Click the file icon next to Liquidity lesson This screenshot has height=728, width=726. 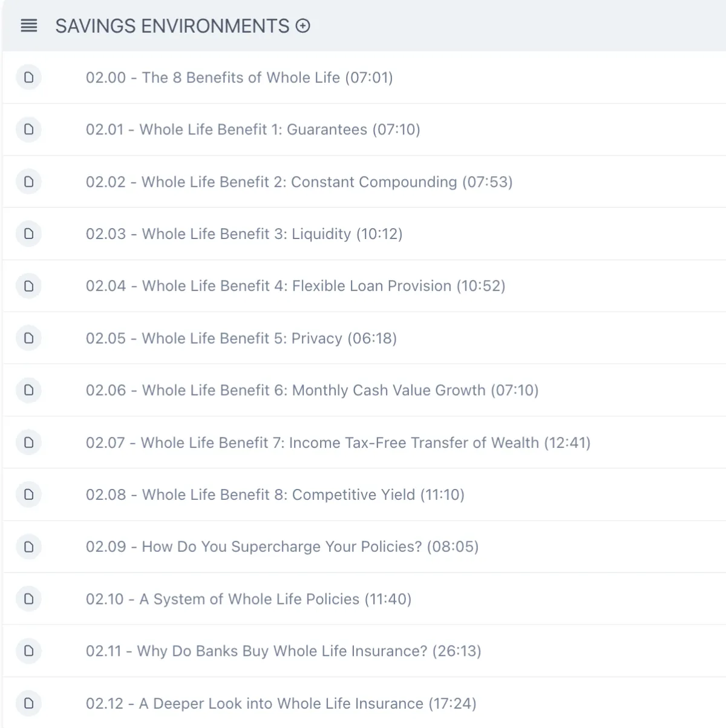coord(28,234)
